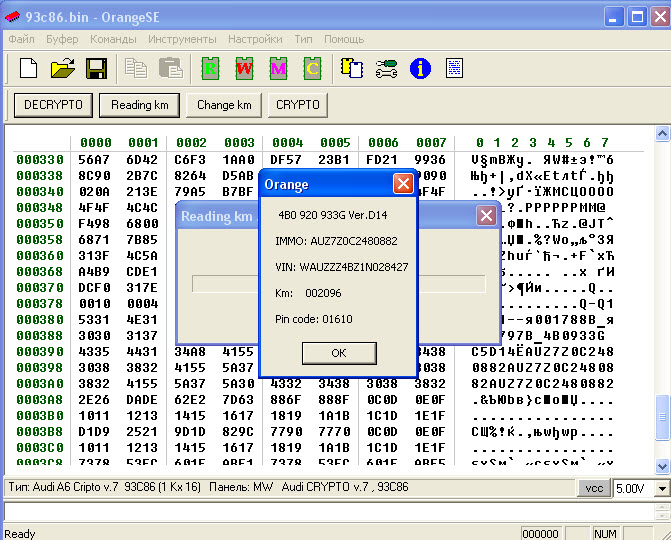The height and width of the screenshot is (540, 671).
Task: Open a file with the folder icon
Action: pos(63,68)
